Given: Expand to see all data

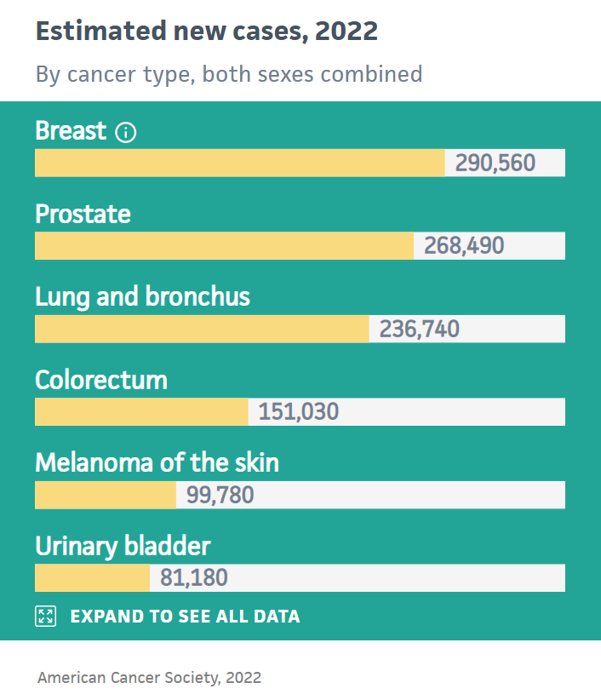Looking at the screenshot, I should pos(185,617).
